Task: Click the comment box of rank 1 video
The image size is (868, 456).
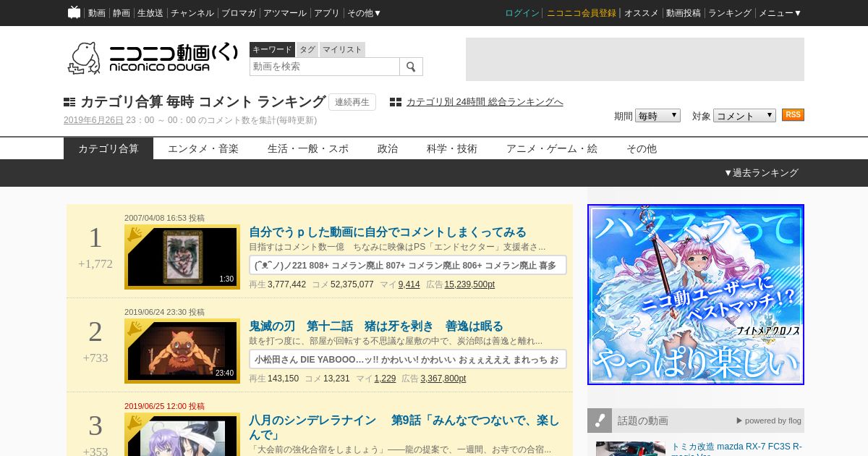Action: [x=408, y=265]
